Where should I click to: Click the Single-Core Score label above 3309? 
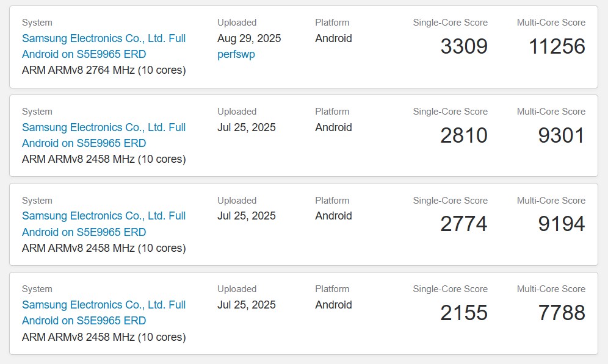click(x=450, y=23)
